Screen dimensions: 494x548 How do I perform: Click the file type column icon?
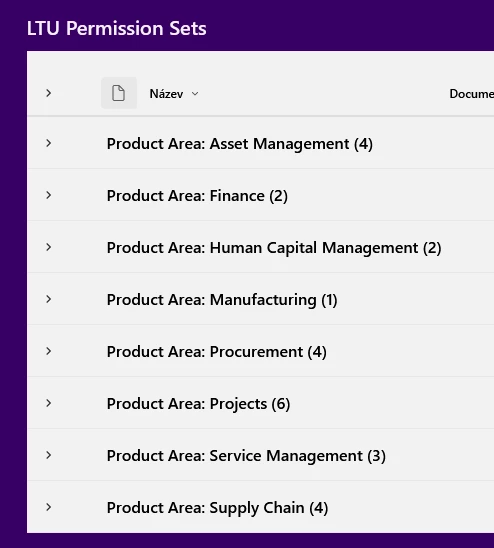(119, 93)
